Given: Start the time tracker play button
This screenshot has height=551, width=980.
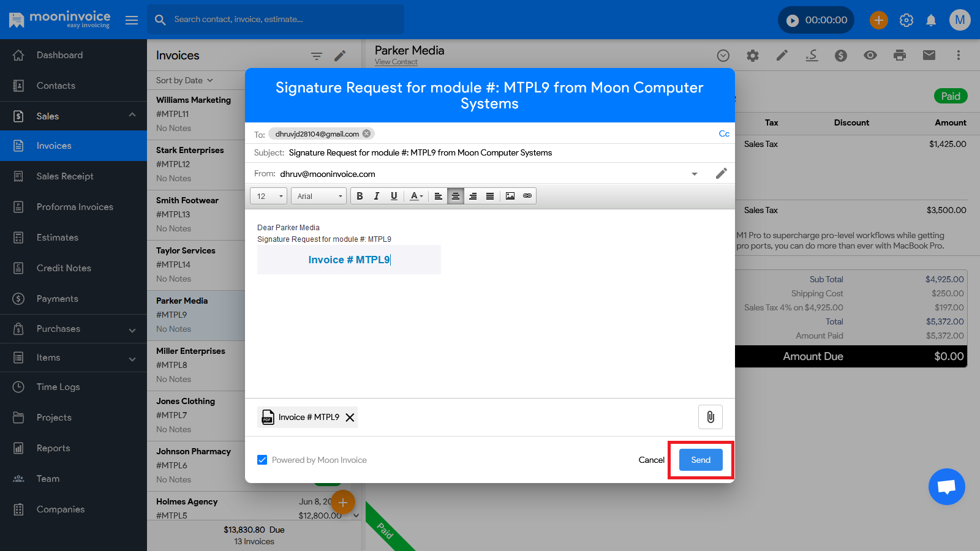Looking at the screenshot, I should click(793, 20).
